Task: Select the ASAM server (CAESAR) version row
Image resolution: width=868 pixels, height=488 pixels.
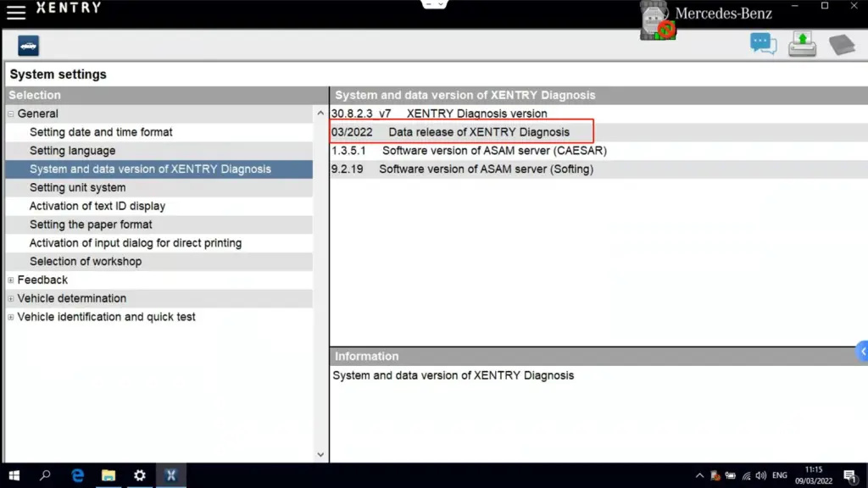Action: [599, 151]
